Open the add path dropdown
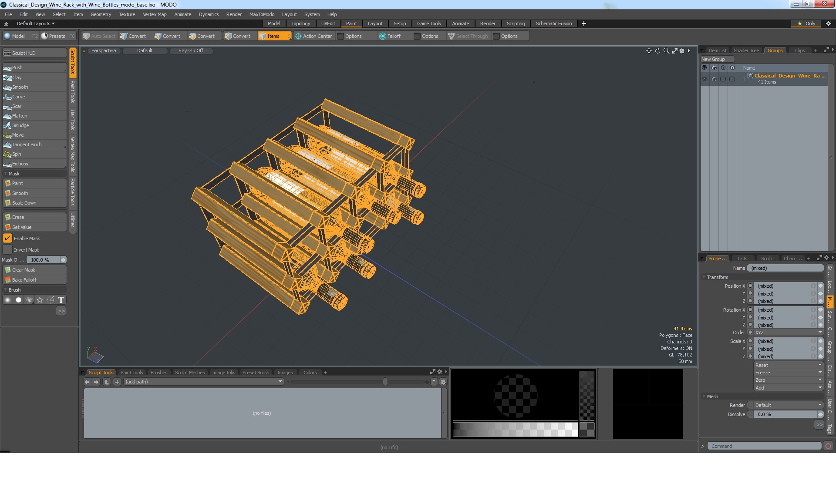This screenshot has height=504, width=836. coord(203,382)
